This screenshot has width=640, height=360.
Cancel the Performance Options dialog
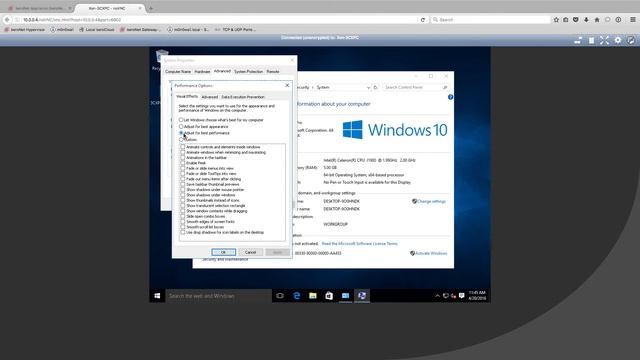click(251, 252)
